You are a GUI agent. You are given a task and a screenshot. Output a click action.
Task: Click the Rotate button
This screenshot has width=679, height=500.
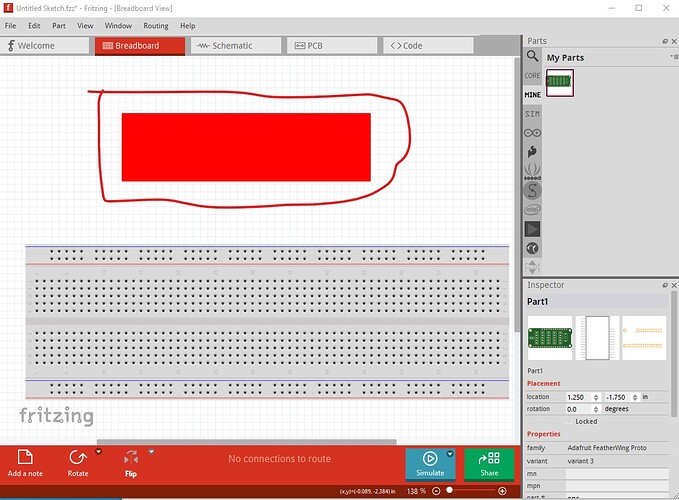point(78,463)
